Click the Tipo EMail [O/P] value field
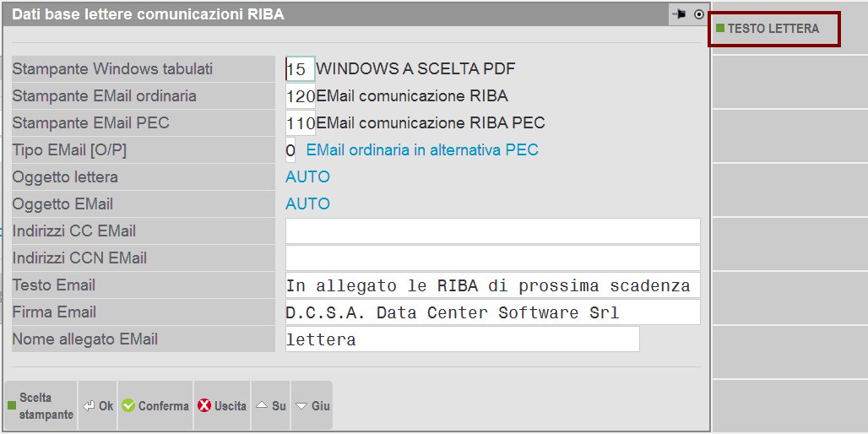The width and height of the screenshot is (868, 434). pyautogui.click(x=290, y=150)
